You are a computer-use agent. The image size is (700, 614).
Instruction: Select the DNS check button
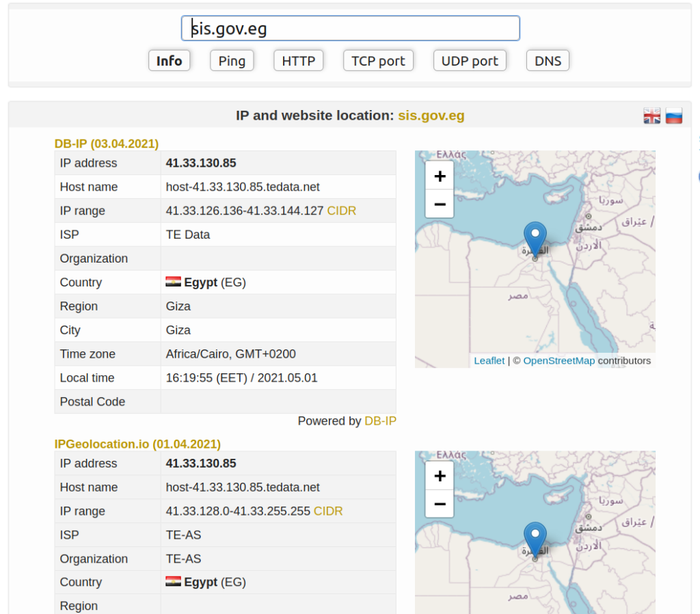548,61
